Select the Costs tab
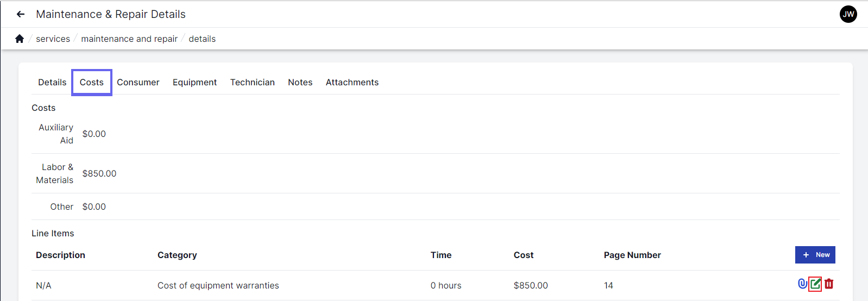868x301 pixels. pos(91,82)
